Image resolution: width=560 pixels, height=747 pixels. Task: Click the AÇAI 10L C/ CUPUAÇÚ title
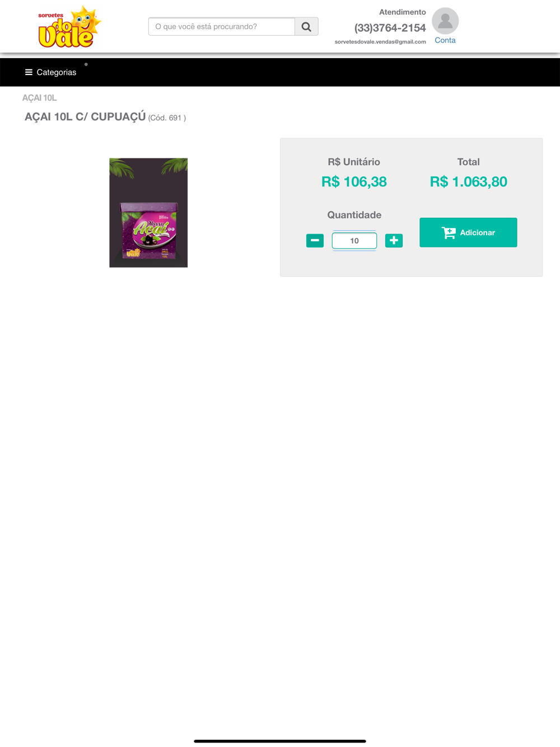tap(85, 116)
